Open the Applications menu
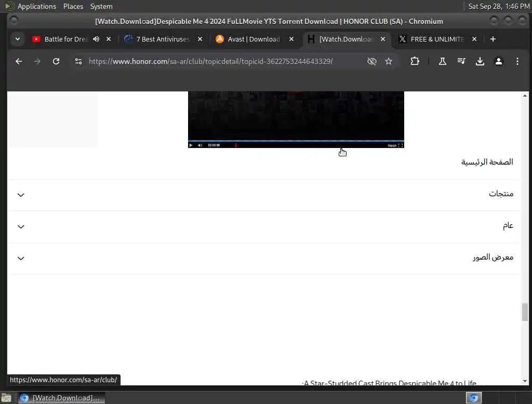Screen dimensions: 532x404 (37, 6)
